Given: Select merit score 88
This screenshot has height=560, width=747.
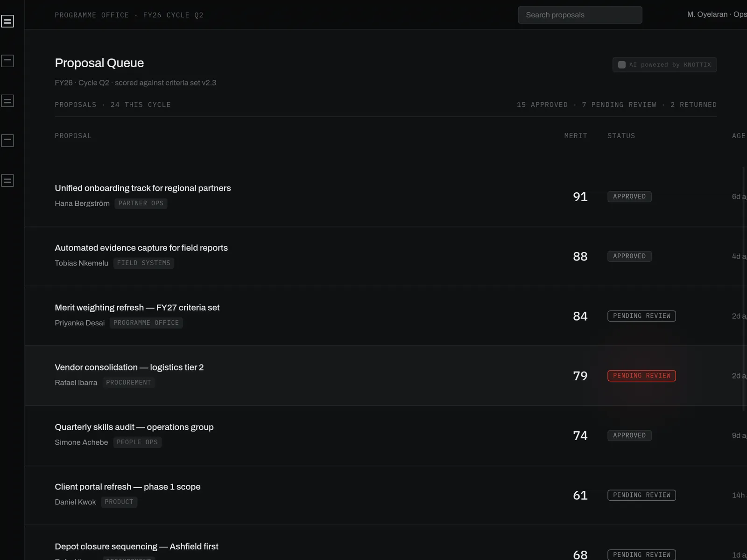Looking at the screenshot, I should pos(580,256).
